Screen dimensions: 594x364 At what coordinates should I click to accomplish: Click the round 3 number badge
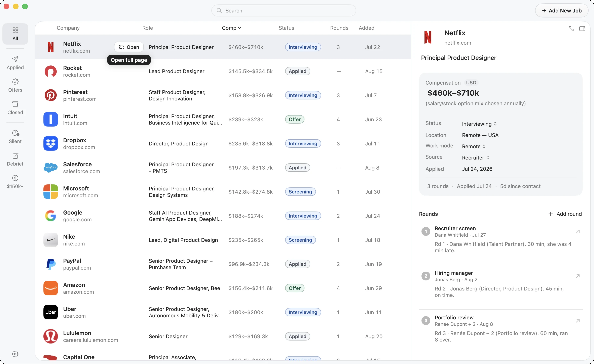(426, 321)
